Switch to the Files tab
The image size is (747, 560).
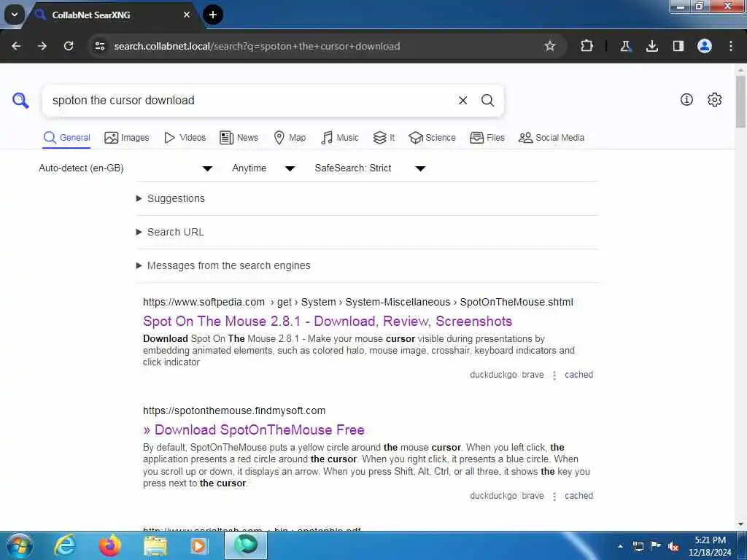[x=487, y=138]
